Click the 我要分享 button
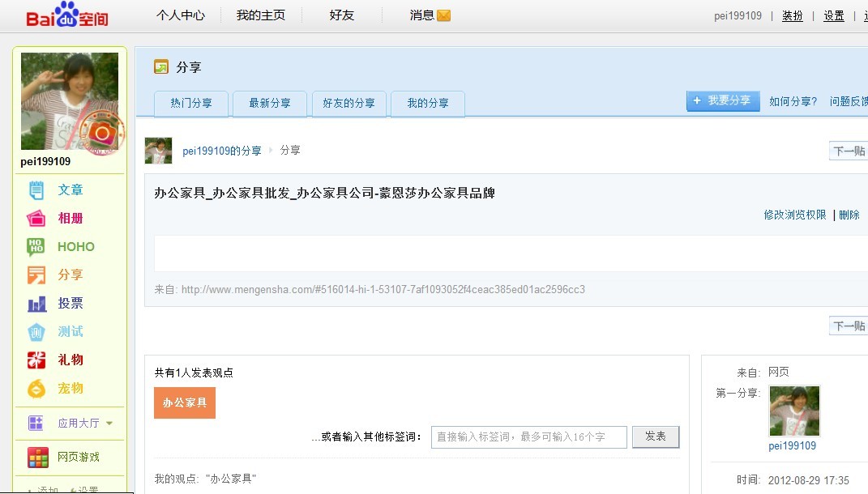868x494 pixels. (723, 100)
